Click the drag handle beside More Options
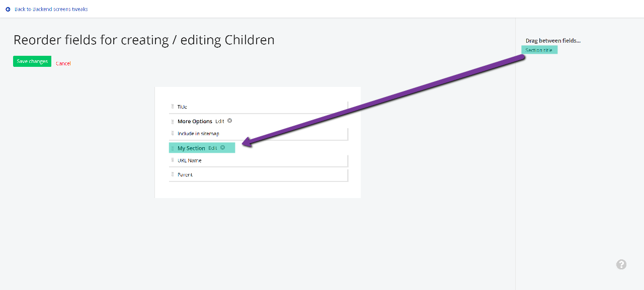Viewport: 644px width, 290px height. [x=173, y=121]
